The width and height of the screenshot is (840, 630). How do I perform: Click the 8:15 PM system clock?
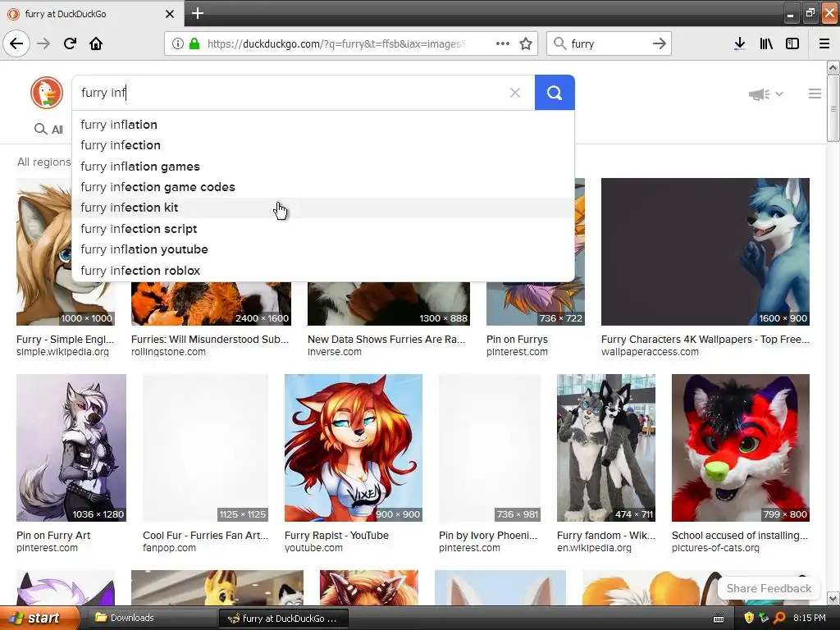tap(810, 618)
